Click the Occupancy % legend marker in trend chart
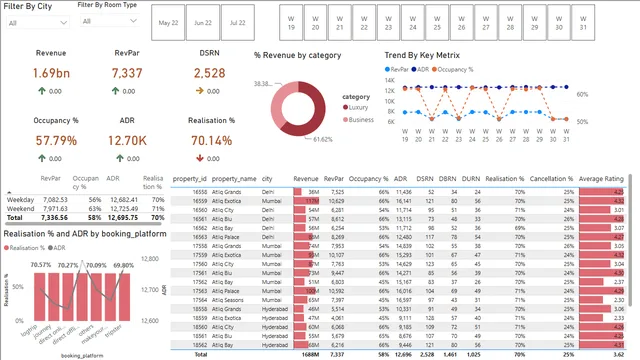Image resolution: width=640 pixels, height=360 pixels. coord(434,69)
